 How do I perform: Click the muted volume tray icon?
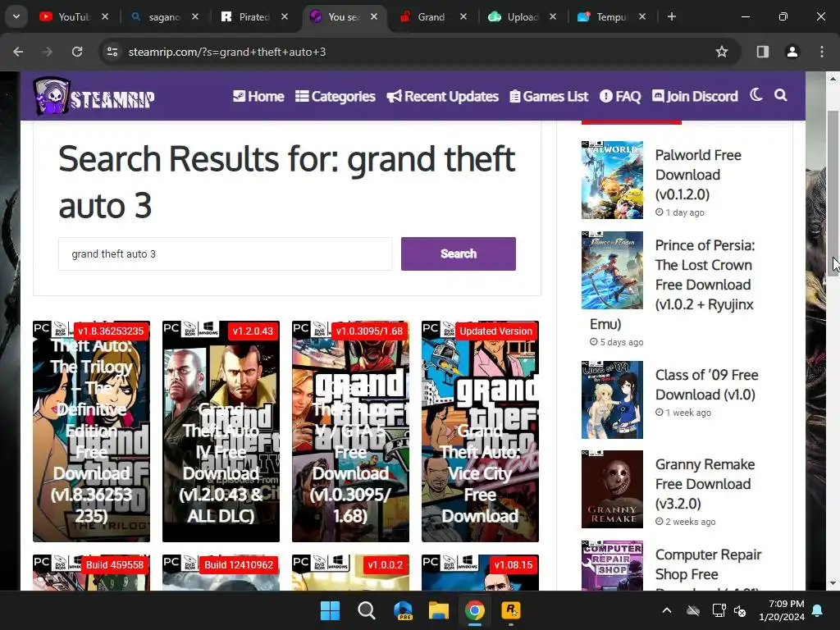[741, 610]
